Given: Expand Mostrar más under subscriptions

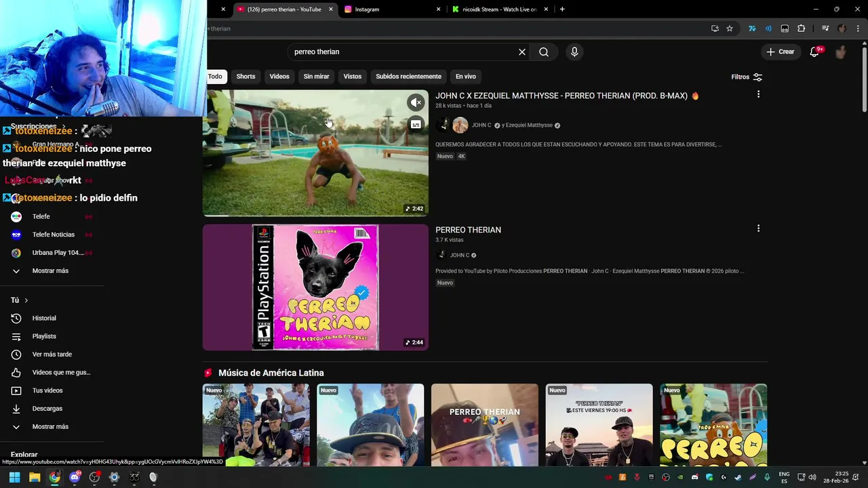Looking at the screenshot, I should [x=50, y=270].
